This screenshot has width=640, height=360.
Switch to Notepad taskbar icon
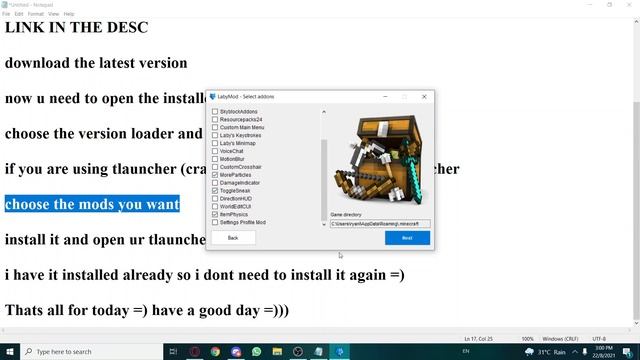pyautogui.click(x=319, y=351)
